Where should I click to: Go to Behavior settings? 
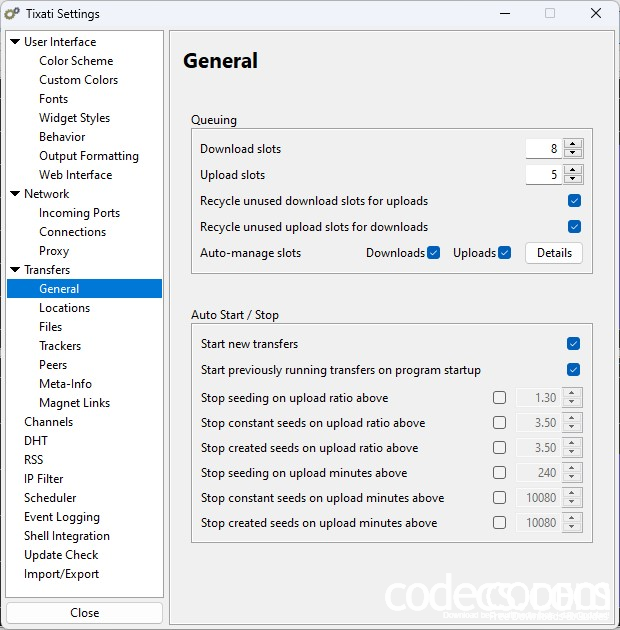62,137
